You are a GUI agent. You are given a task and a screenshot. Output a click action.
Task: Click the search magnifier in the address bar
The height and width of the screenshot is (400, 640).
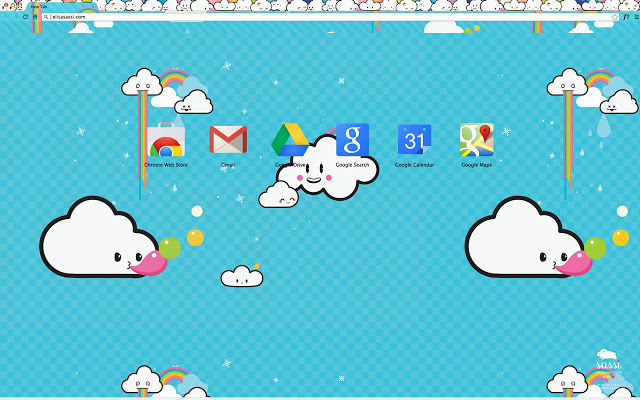tap(47, 17)
